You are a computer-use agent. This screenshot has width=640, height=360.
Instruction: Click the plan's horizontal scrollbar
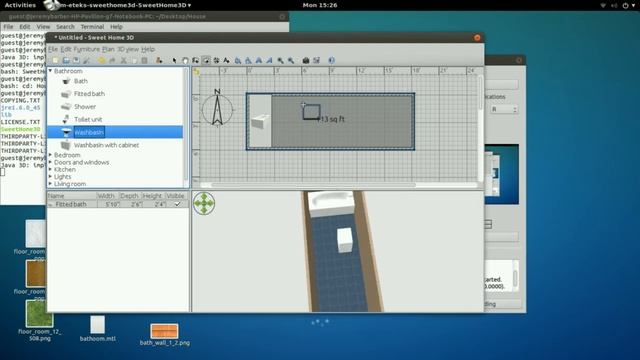[x=313, y=185]
